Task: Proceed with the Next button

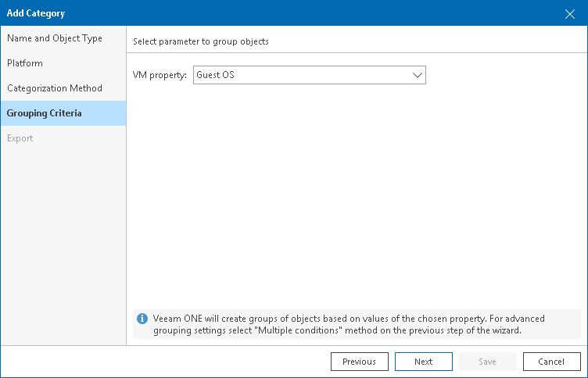Action: point(424,362)
